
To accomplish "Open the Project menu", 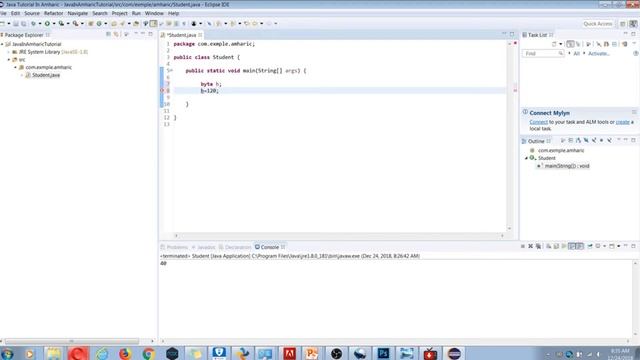I will [x=120, y=13].
